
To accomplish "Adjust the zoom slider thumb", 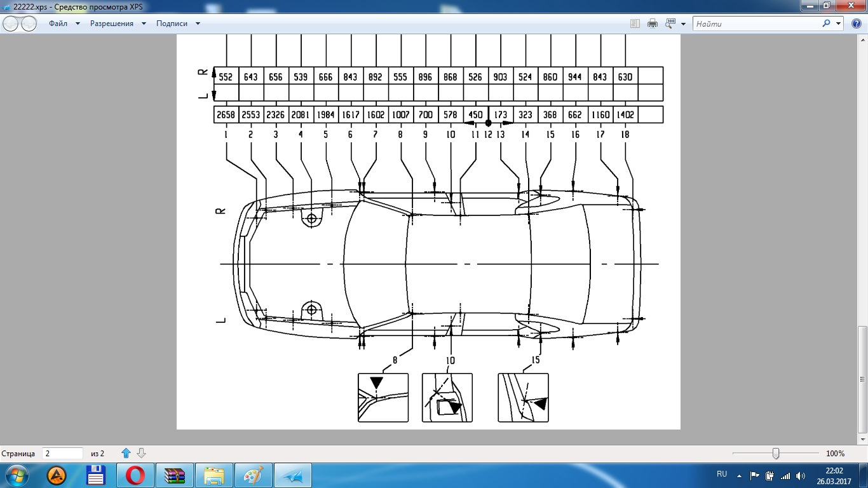I will pyautogui.click(x=776, y=453).
